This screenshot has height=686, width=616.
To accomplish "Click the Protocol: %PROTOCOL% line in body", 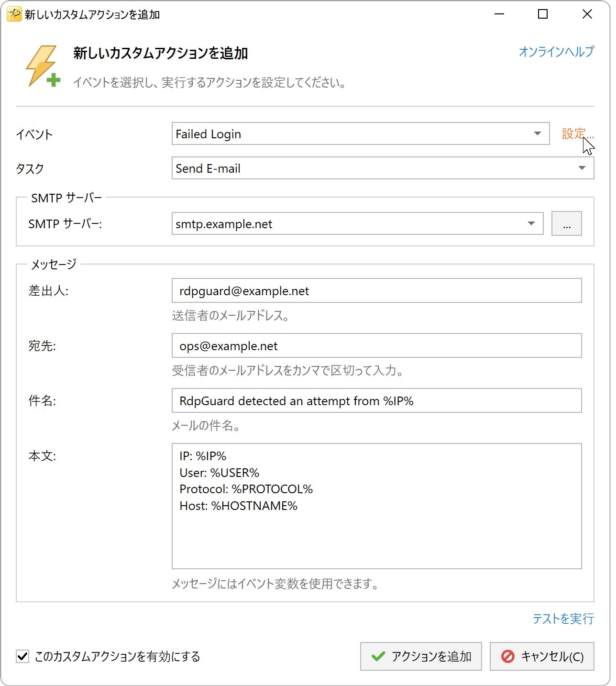I will (246, 489).
